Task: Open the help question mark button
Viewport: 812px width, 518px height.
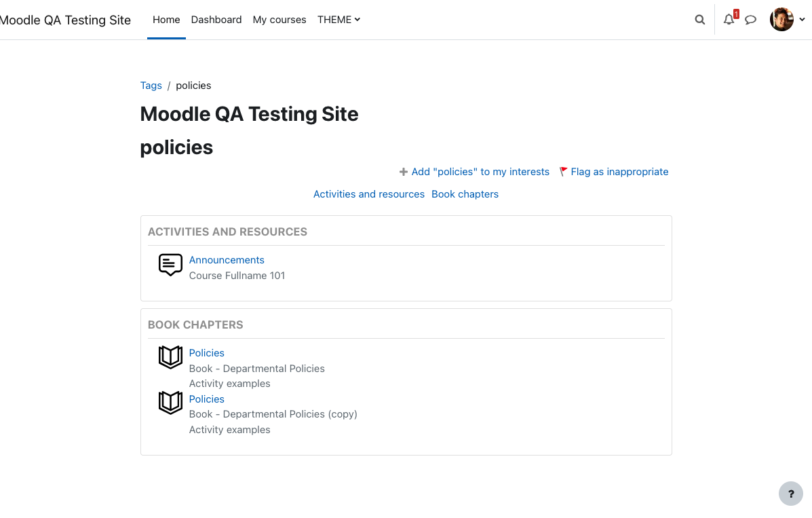Action: [791, 494]
